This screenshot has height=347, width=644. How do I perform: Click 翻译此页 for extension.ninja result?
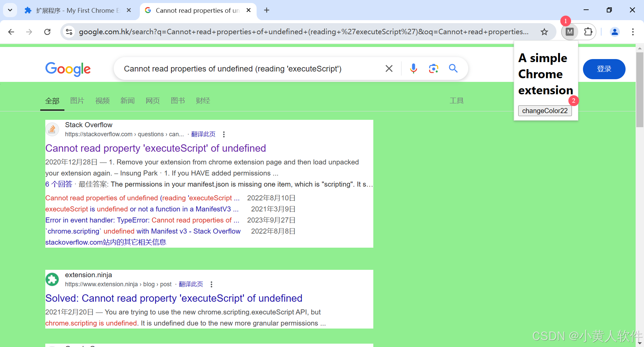tap(191, 284)
